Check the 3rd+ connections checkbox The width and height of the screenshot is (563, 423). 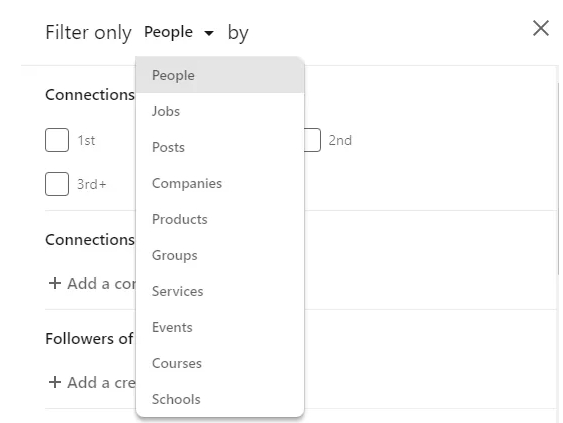[57, 184]
